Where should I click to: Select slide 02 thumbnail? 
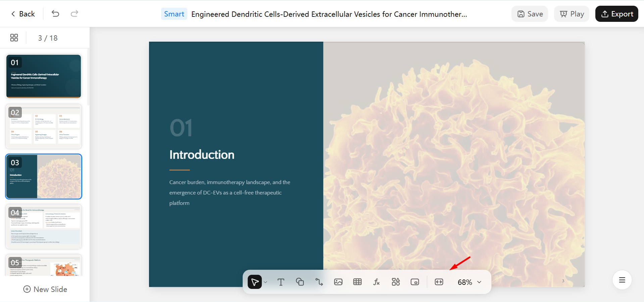(x=44, y=126)
